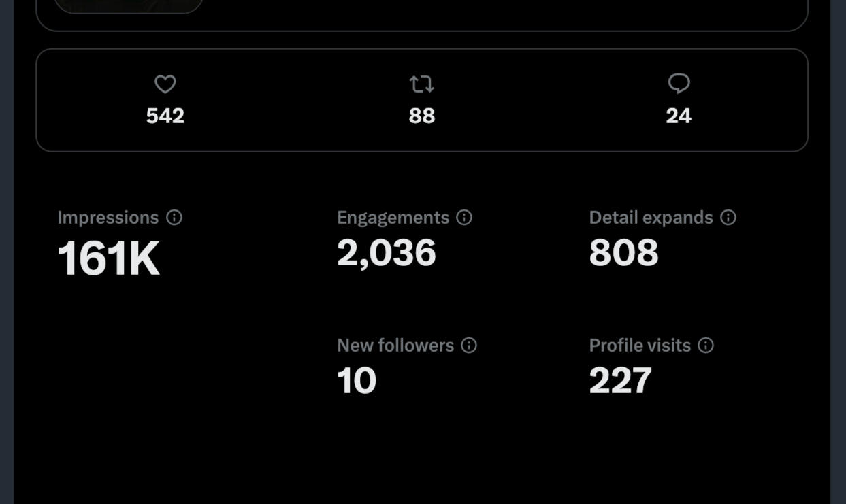Open the Engagements info icon

click(x=464, y=218)
